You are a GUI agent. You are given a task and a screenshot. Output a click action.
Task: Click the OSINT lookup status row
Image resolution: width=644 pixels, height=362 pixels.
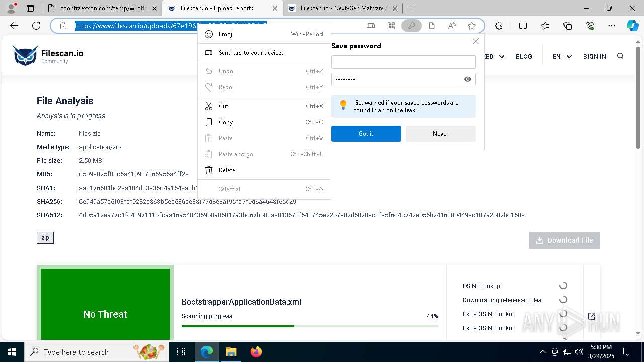pyautogui.click(x=515, y=286)
